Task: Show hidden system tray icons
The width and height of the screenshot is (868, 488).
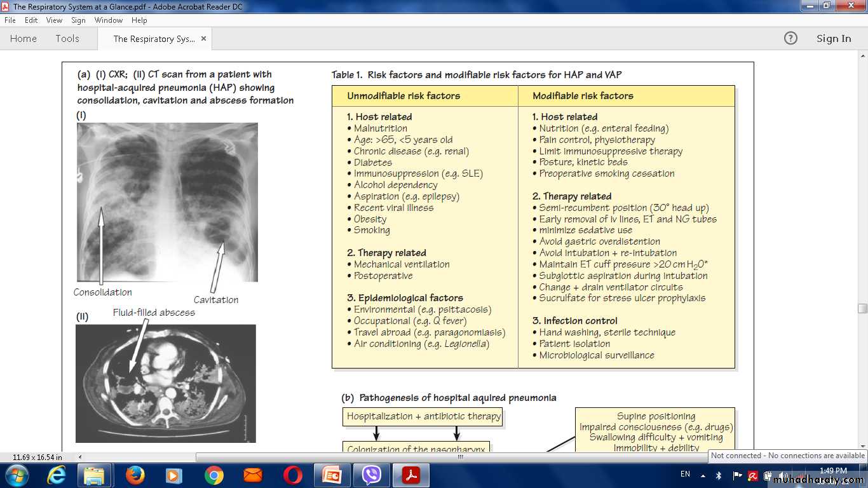Action: pyautogui.click(x=703, y=475)
